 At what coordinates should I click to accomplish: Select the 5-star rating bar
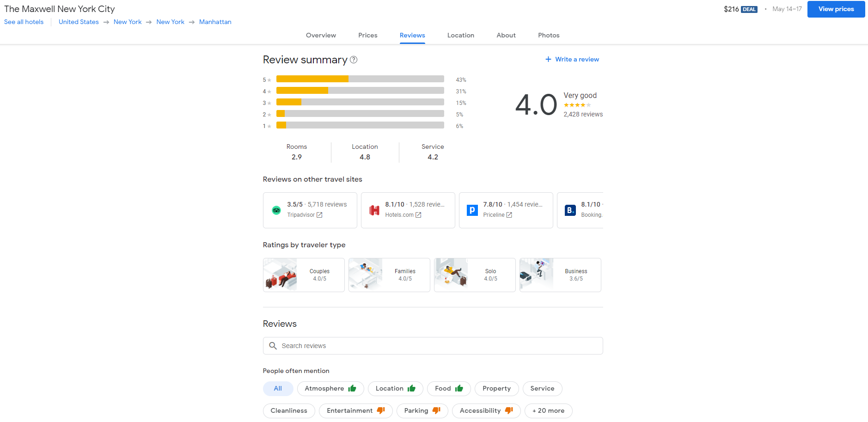pos(360,79)
